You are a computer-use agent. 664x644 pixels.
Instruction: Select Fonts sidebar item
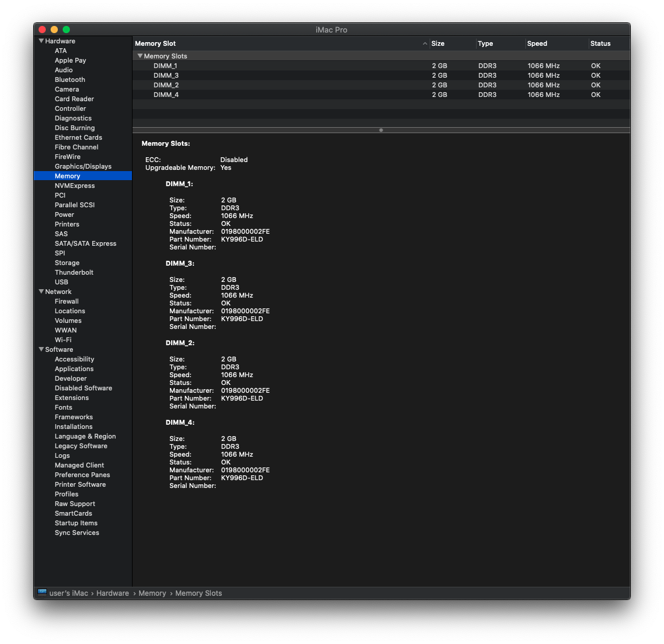tap(63, 408)
